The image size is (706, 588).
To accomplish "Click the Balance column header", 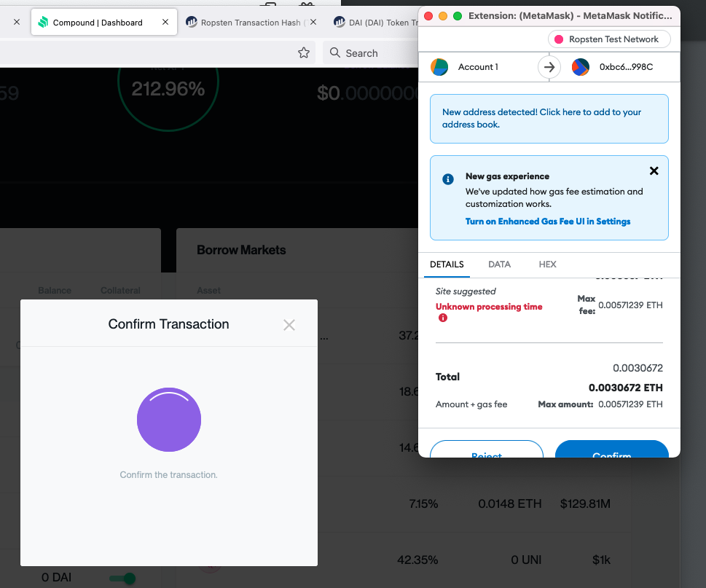I will coord(55,291).
